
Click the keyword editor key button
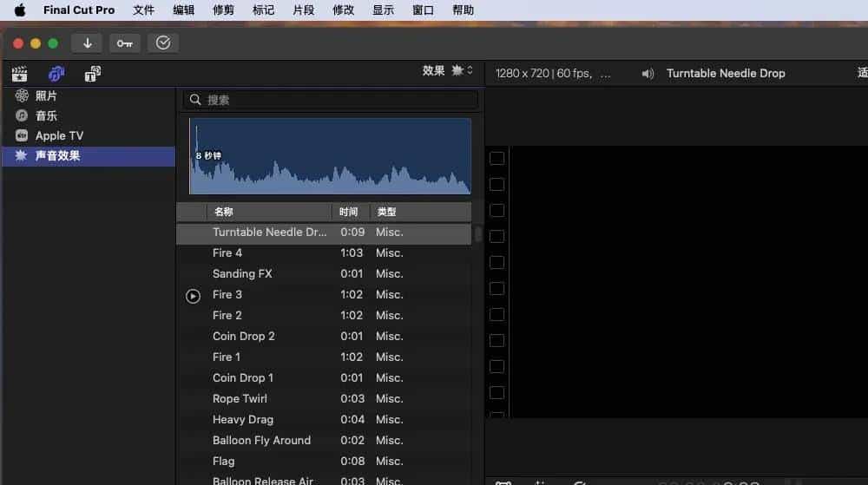coord(124,43)
